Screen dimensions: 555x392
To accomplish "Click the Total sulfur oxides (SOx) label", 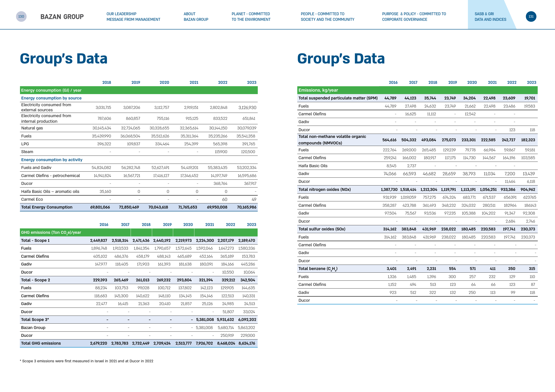I will [x=322, y=229].
